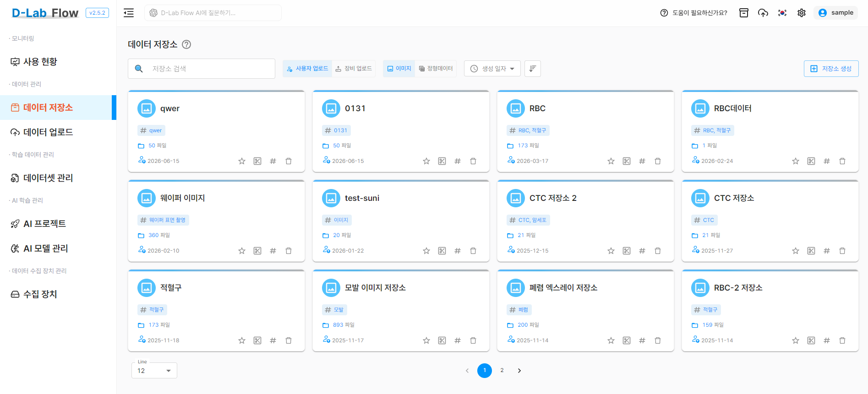Click the 저장소 검색 search field
The width and height of the screenshot is (868, 394).
tap(202, 69)
